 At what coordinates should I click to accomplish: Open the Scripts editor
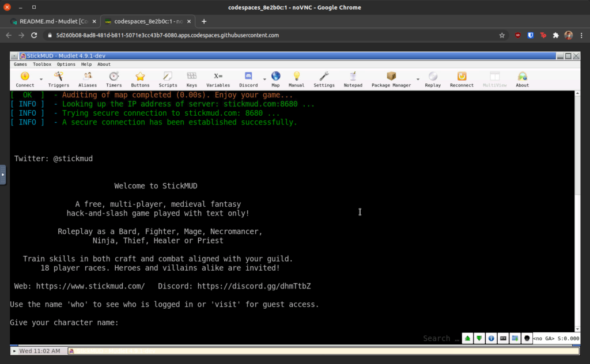(168, 79)
